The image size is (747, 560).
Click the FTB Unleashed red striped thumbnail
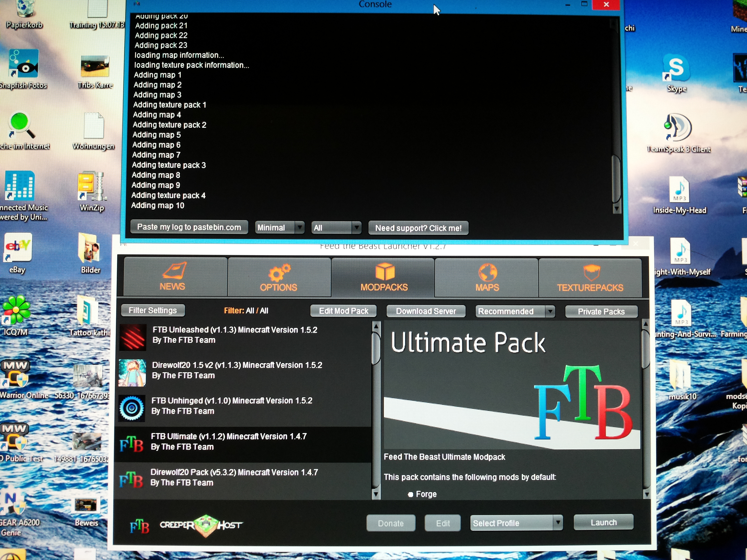tap(133, 337)
